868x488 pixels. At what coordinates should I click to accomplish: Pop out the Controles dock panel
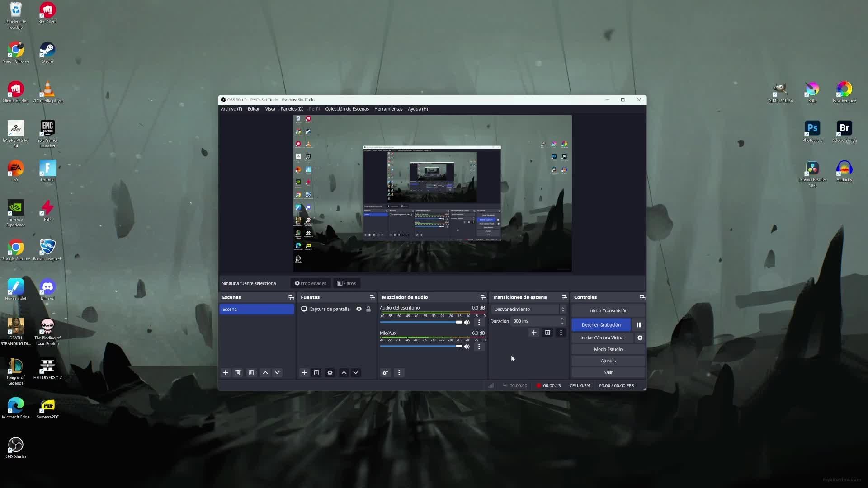(642, 297)
